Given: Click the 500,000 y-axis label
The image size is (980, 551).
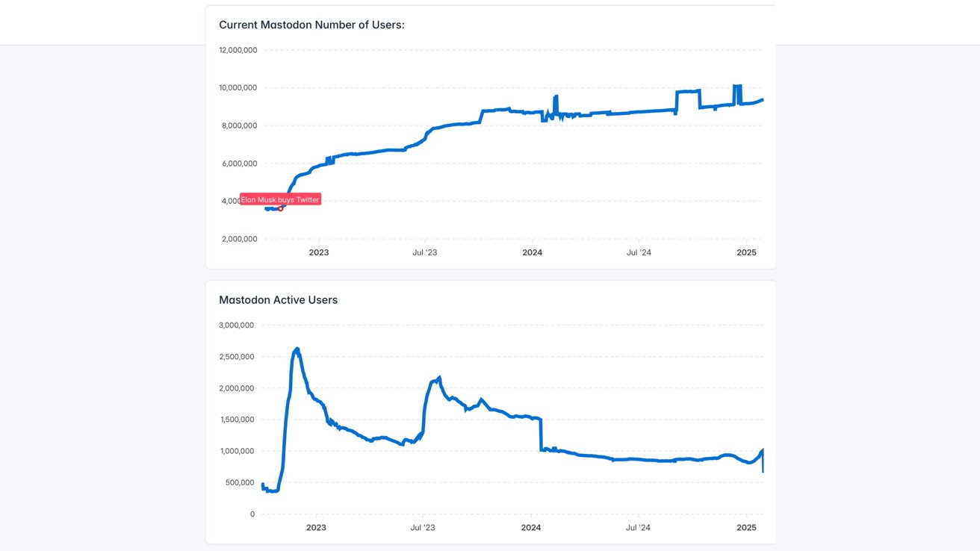Looking at the screenshot, I should pos(239,482).
